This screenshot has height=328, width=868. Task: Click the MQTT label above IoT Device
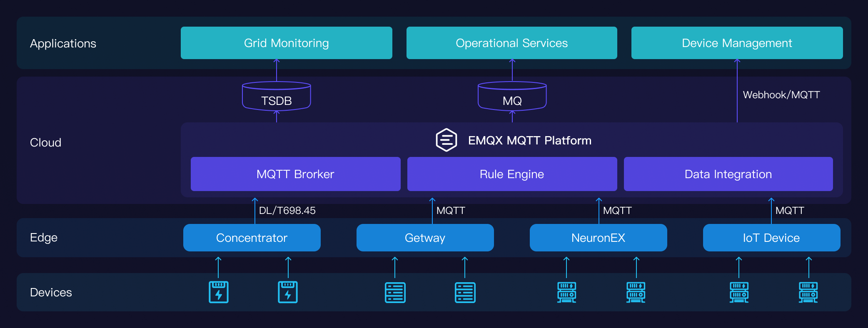pyautogui.click(x=790, y=211)
